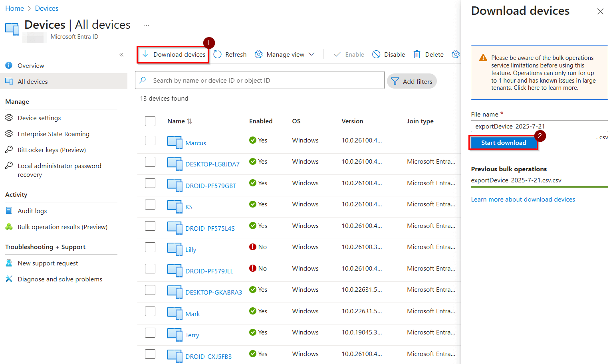Viewport: 615px width, 364px height.
Task: Navigate to Home in the breadcrumb
Action: click(14, 8)
